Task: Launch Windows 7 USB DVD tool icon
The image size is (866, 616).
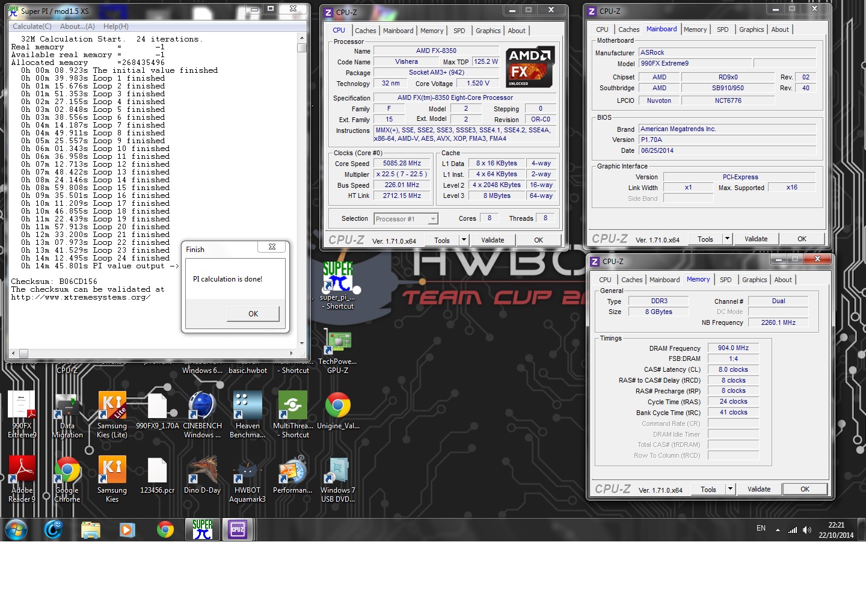Action: [338, 479]
